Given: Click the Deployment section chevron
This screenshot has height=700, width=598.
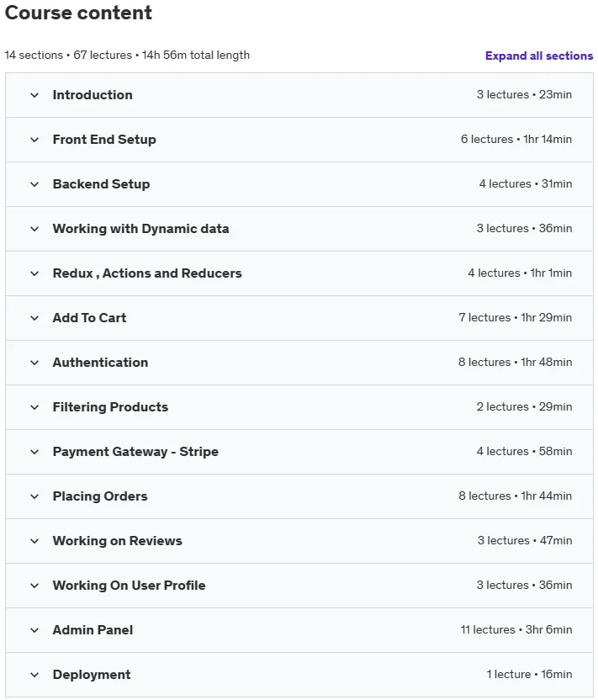Looking at the screenshot, I should click(34, 675).
